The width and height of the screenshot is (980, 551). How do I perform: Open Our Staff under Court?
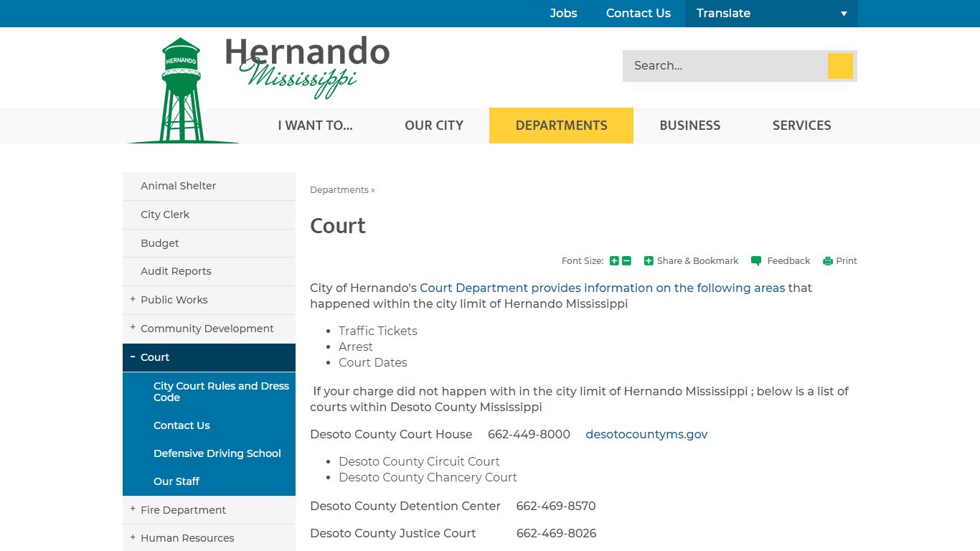pyautogui.click(x=176, y=481)
